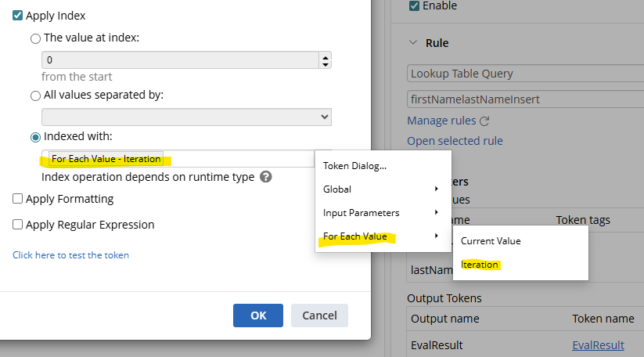
Task: Enable the Apply Formatting checkbox
Action: coord(18,199)
